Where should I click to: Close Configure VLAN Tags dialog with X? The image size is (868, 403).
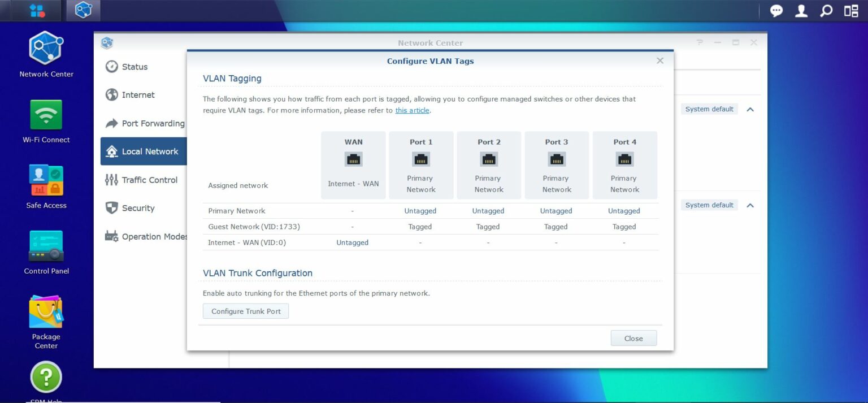(660, 60)
